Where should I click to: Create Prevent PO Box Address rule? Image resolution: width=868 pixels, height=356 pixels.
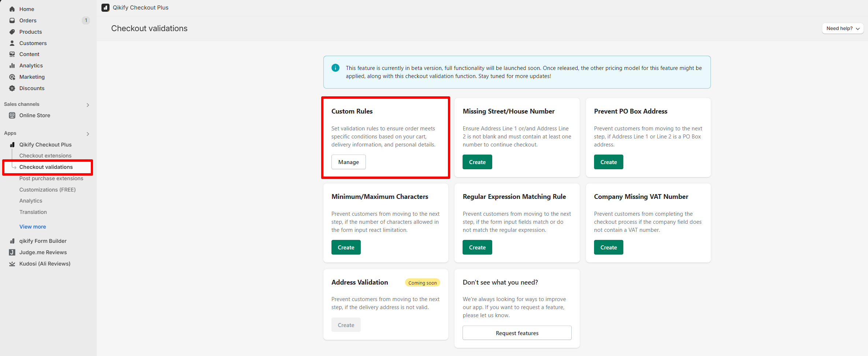tap(608, 162)
